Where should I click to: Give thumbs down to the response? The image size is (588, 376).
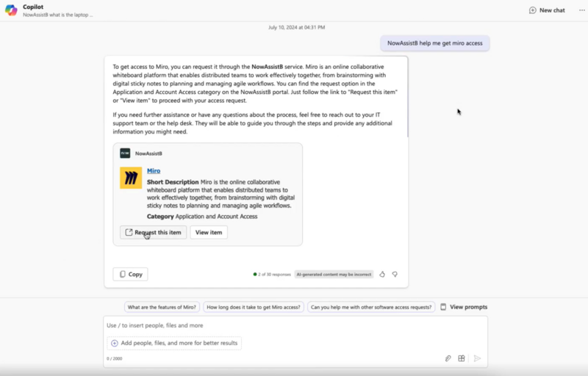(395, 274)
